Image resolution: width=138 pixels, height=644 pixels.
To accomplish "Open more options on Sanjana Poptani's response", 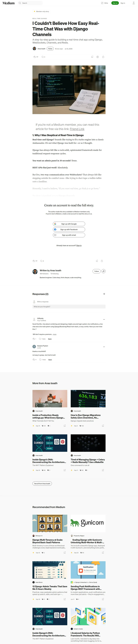I will (104, 347).
